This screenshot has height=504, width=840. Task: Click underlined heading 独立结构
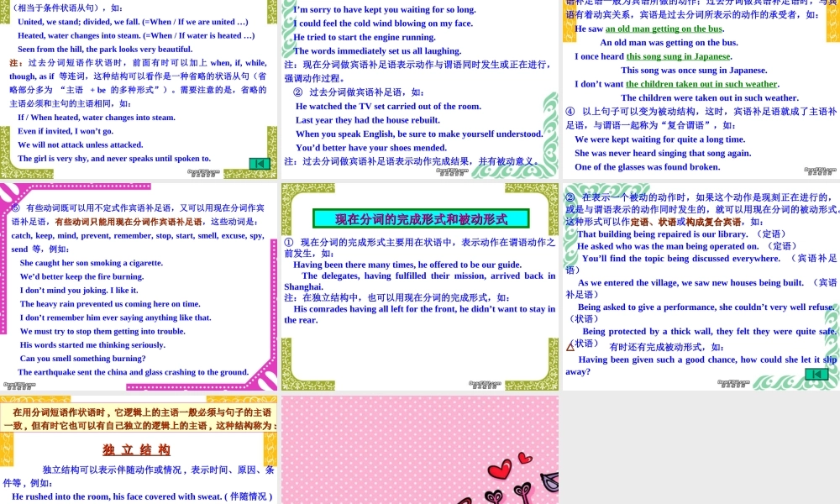click(136, 449)
